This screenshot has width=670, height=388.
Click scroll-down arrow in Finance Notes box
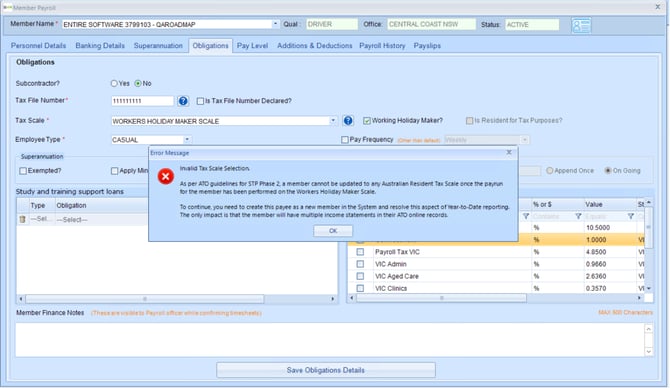[x=649, y=352]
